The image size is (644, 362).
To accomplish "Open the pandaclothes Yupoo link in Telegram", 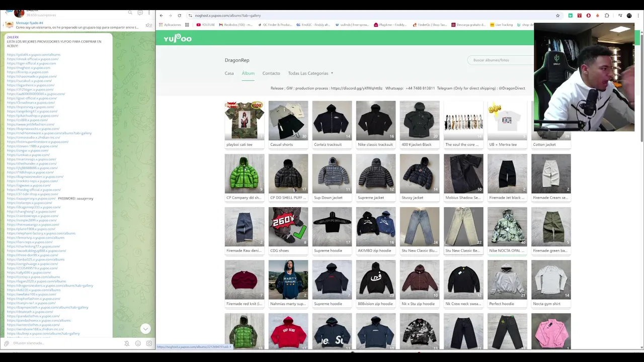I will [x=33, y=316].
